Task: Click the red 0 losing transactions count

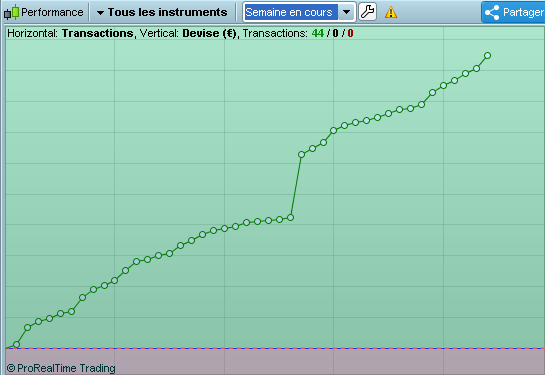Action: click(350, 33)
